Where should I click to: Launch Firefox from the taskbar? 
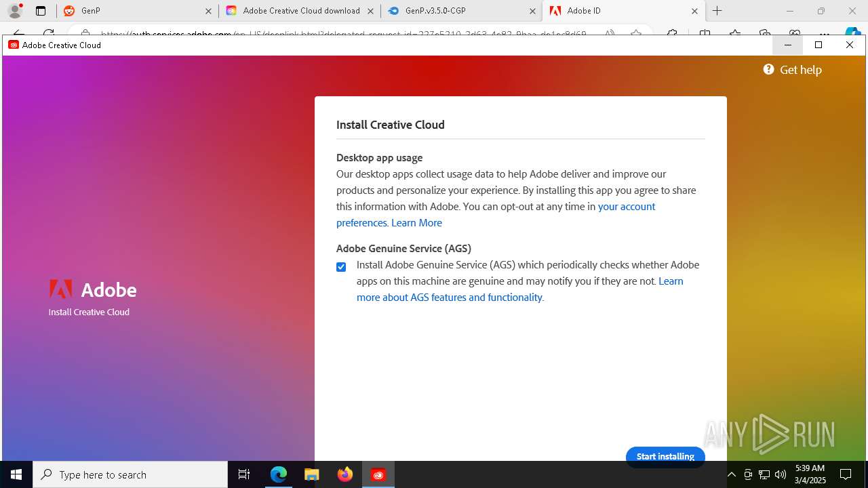click(344, 474)
